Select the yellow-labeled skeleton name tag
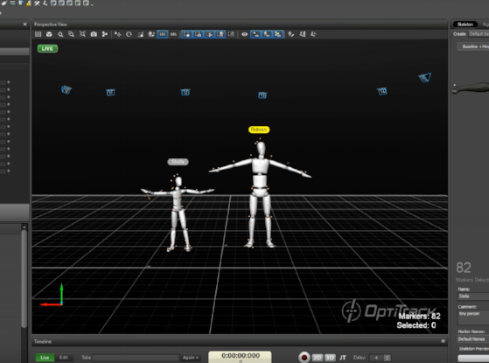Image resolution: width=489 pixels, height=363 pixels. click(259, 130)
